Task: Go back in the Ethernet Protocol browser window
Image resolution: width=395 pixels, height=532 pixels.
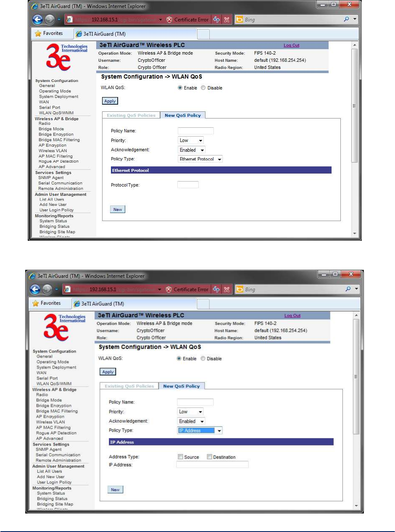Action: pos(38,19)
